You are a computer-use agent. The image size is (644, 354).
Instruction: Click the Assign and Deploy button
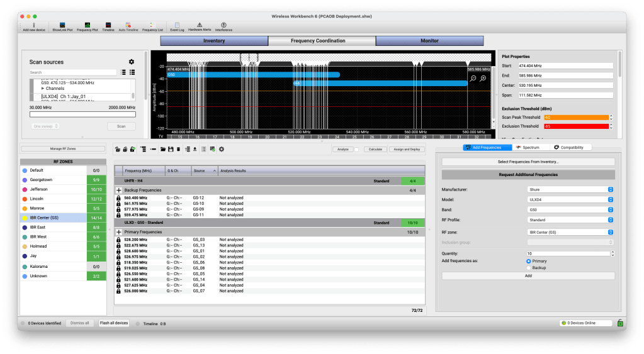pyautogui.click(x=406, y=149)
